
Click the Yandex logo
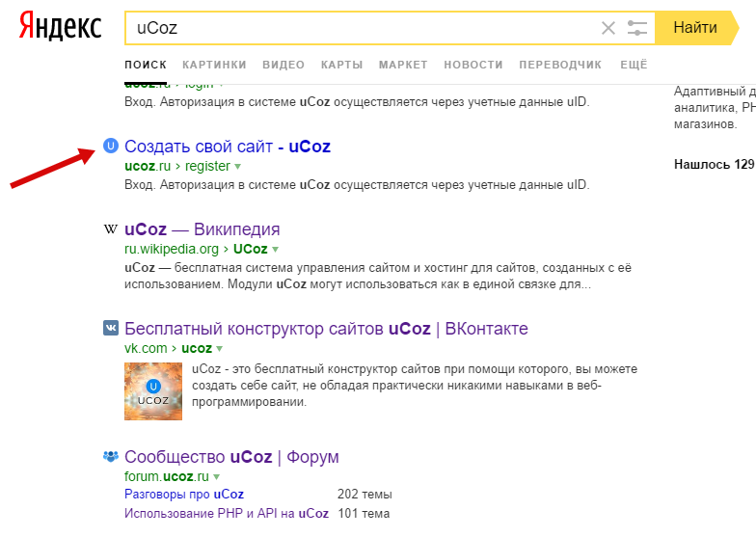coord(60,27)
